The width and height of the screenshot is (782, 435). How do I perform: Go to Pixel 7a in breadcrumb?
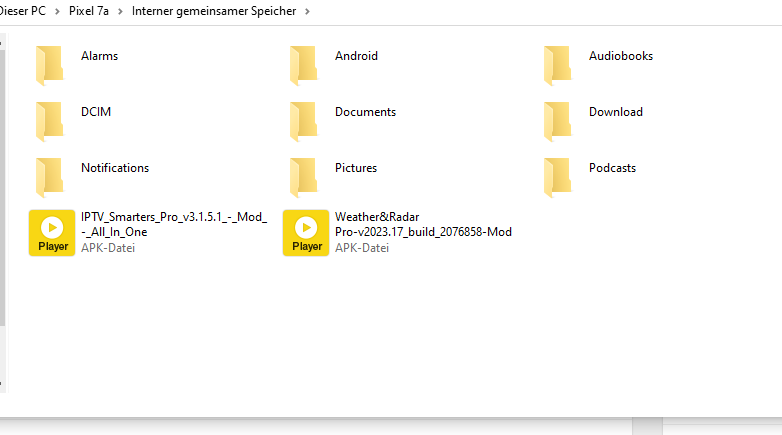click(x=89, y=11)
